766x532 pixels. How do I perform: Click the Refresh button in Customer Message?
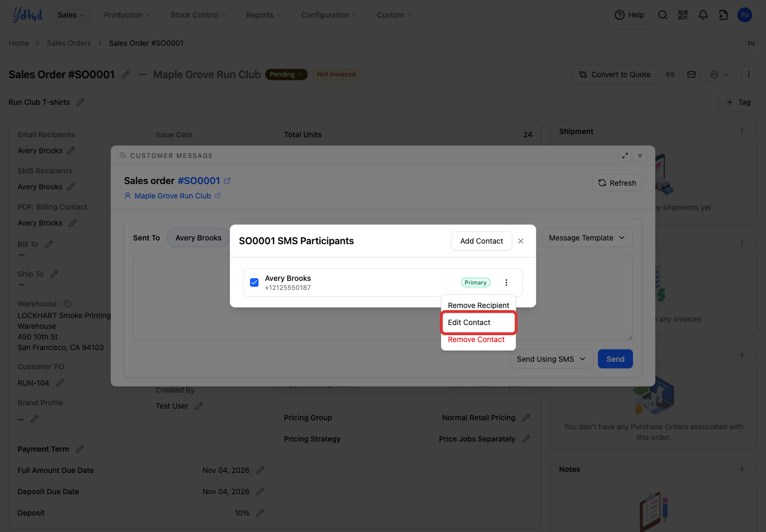tap(617, 183)
